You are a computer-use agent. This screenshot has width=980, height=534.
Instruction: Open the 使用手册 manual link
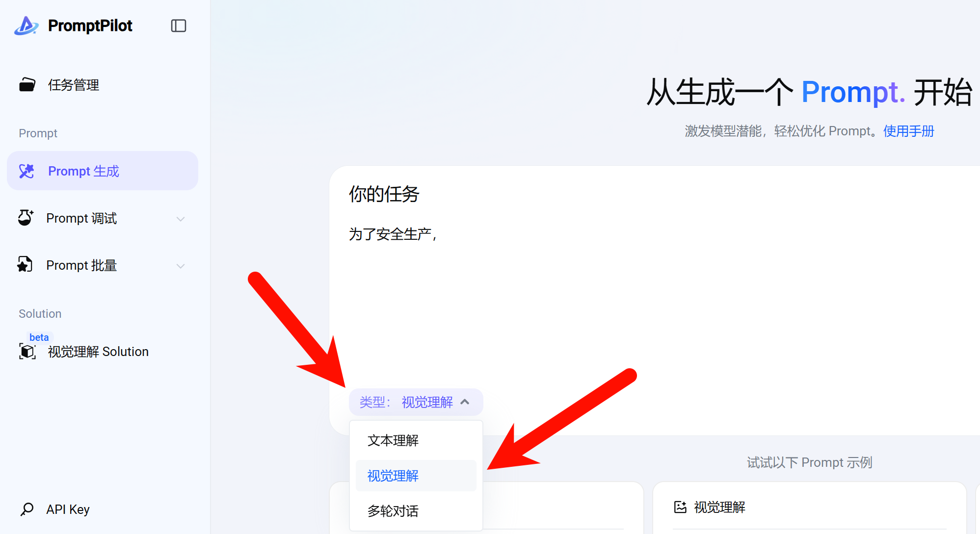coord(908,131)
